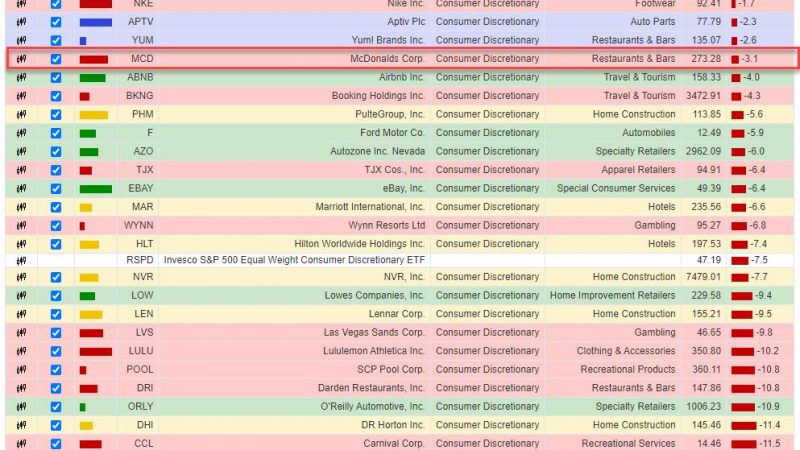800x450 pixels.
Task: Toggle the Airbnb Inc. checkbox
Action: (x=56, y=78)
